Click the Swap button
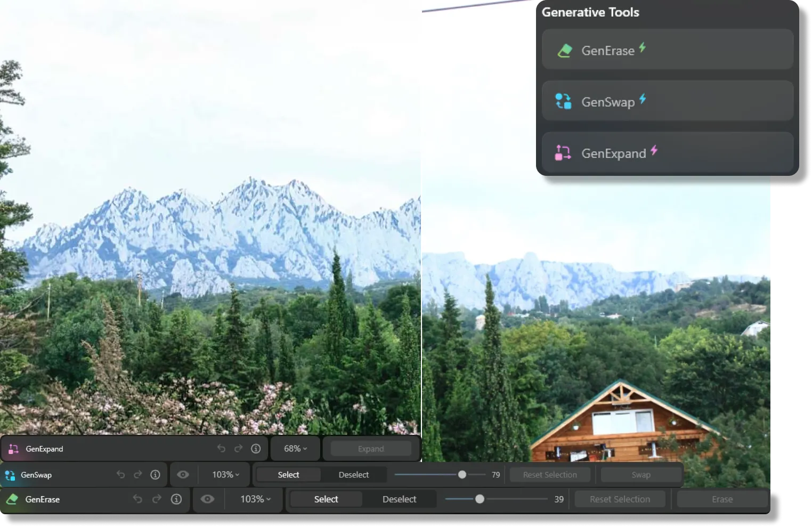This screenshot has height=527, width=812. pos(641,474)
